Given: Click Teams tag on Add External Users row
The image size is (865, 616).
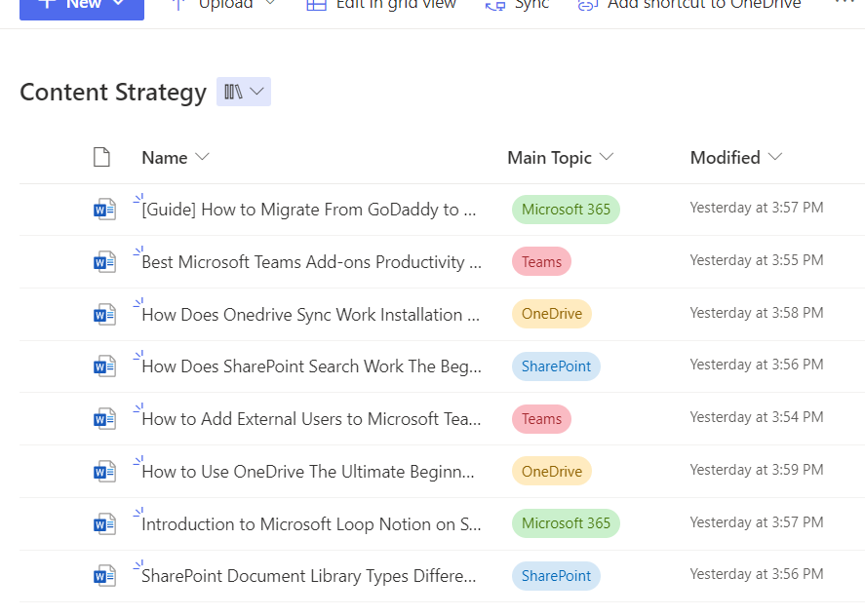Looking at the screenshot, I should click(542, 419).
